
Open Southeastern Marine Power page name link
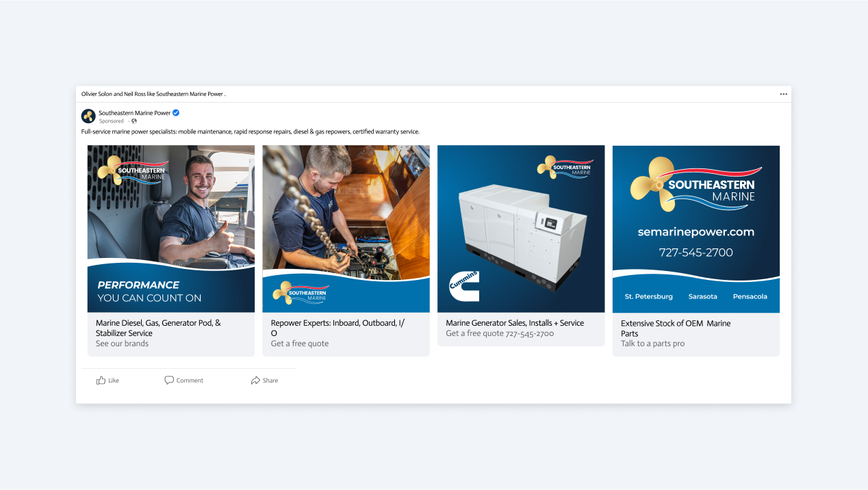tap(134, 113)
